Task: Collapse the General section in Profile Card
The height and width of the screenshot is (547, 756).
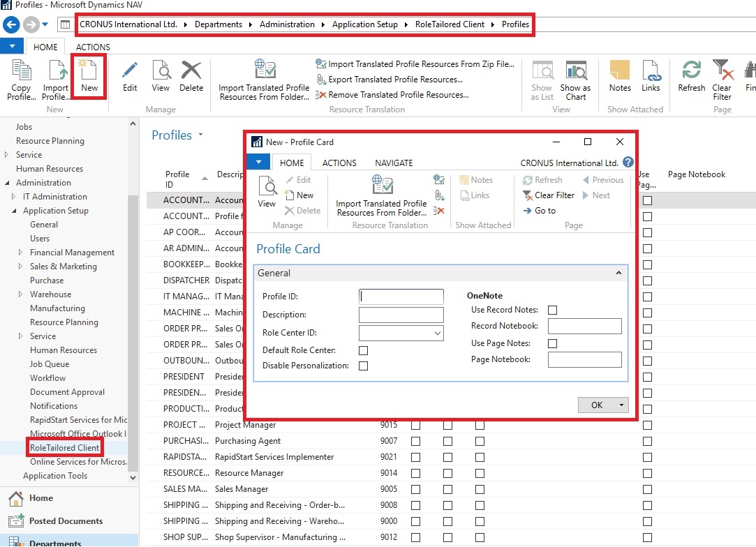Action: pyautogui.click(x=618, y=273)
